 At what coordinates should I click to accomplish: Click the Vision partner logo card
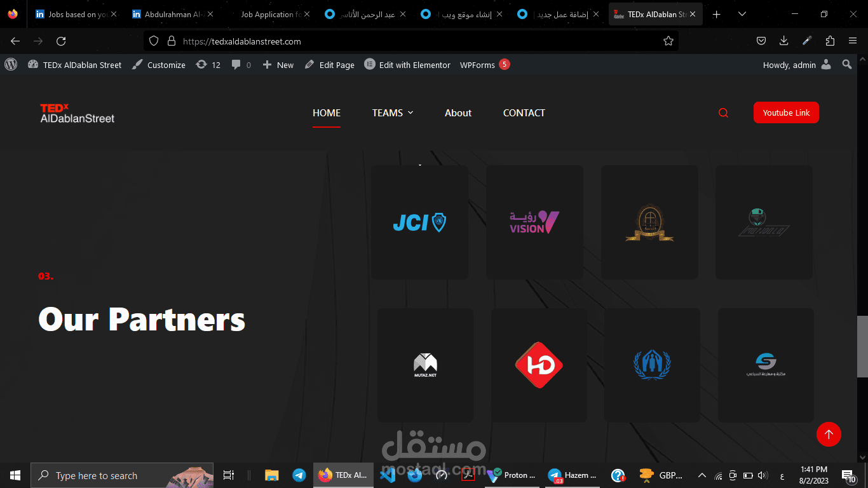[534, 222]
